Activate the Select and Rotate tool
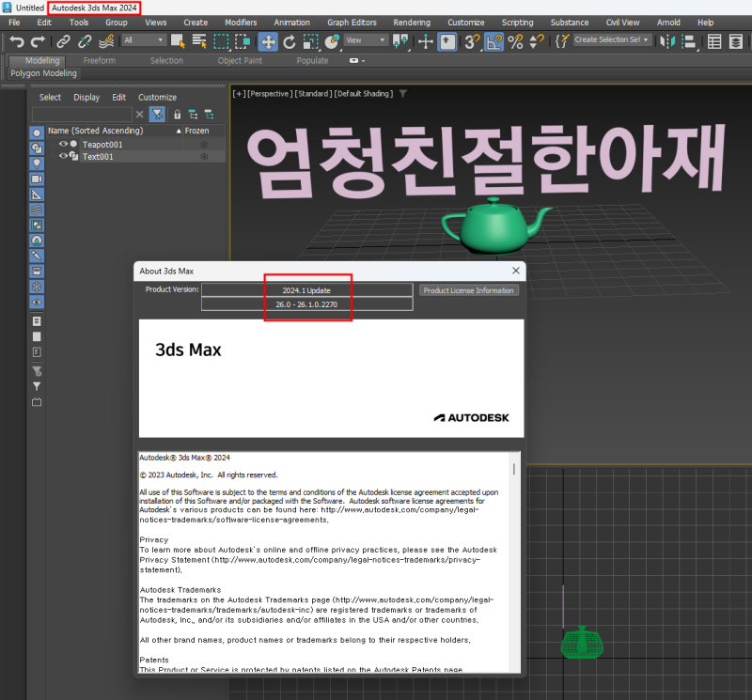Image resolution: width=752 pixels, height=700 pixels. coord(288,42)
